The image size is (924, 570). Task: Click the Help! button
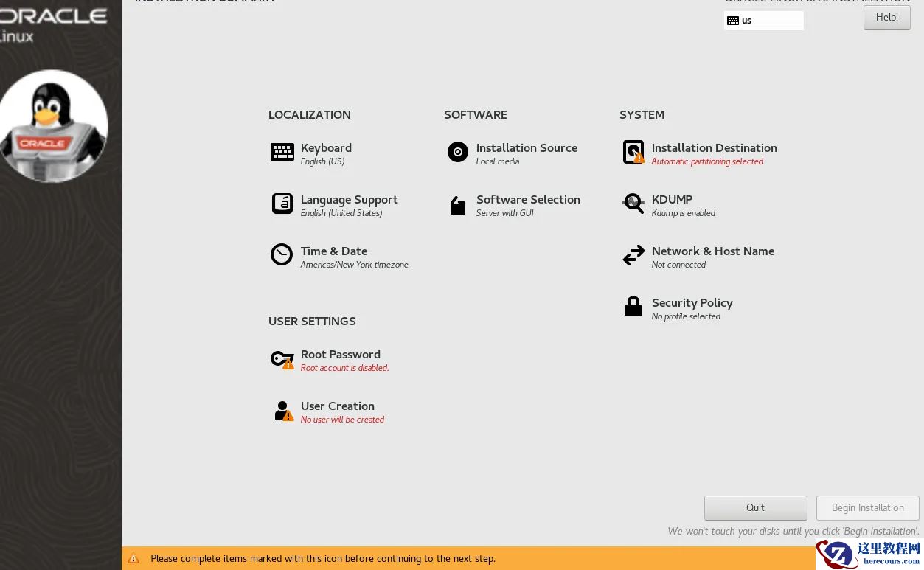click(x=887, y=18)
